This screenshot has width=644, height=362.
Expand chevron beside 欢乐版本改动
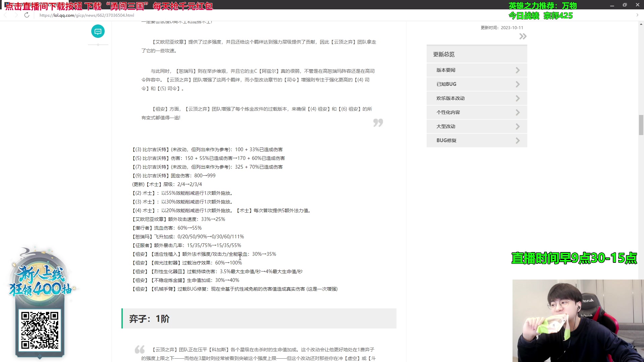pos(518,98)
